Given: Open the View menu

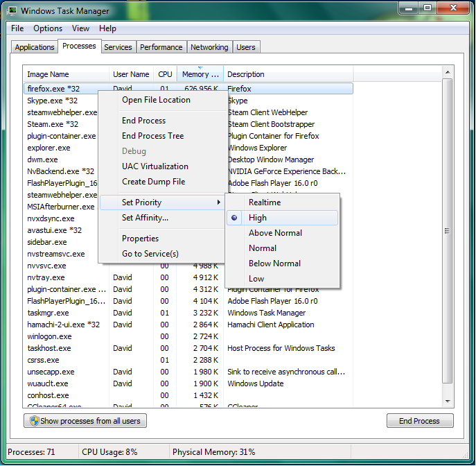Looking at the screenshot, I should (81, 28).
